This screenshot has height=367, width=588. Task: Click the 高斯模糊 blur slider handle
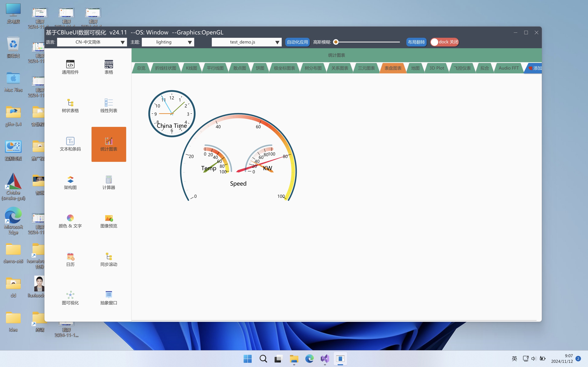point(336,42)
